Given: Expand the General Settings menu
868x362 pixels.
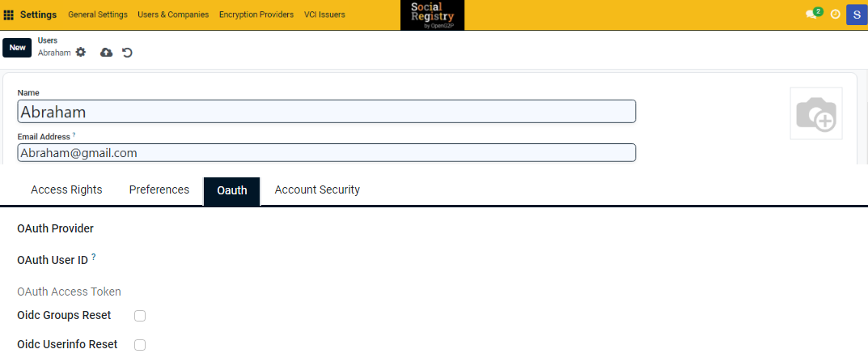Looking at the screenshot, I should 97,15.
